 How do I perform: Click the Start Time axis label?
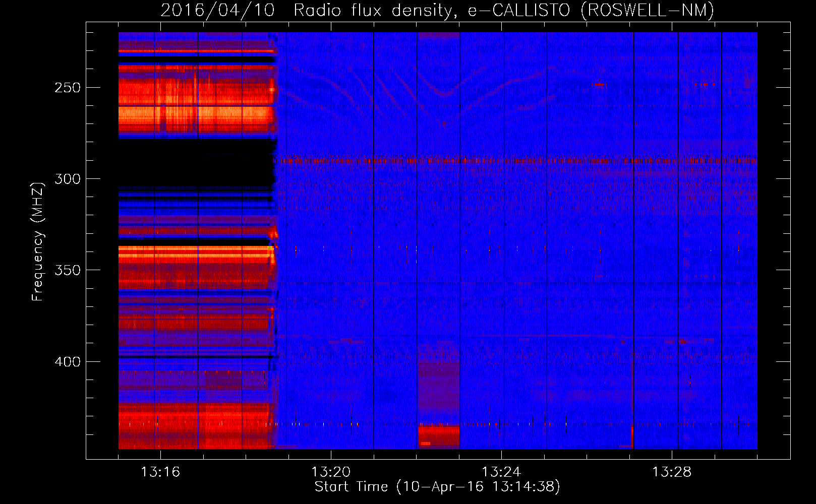(x=437, y=487)
